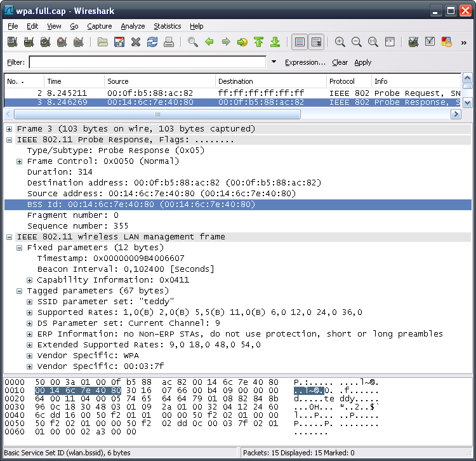Close this capture file X icon

click(x=136, y=42)
